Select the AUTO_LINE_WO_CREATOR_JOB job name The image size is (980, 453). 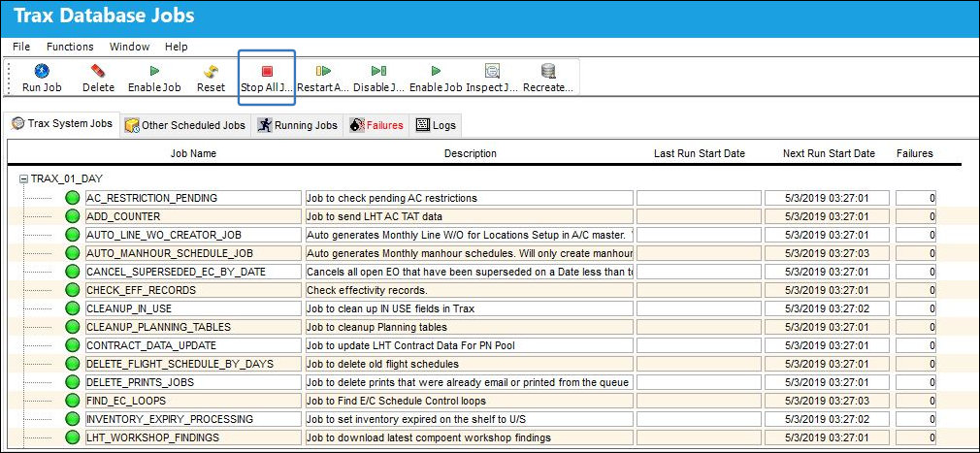pyautogui.click(x=193, y=235)
